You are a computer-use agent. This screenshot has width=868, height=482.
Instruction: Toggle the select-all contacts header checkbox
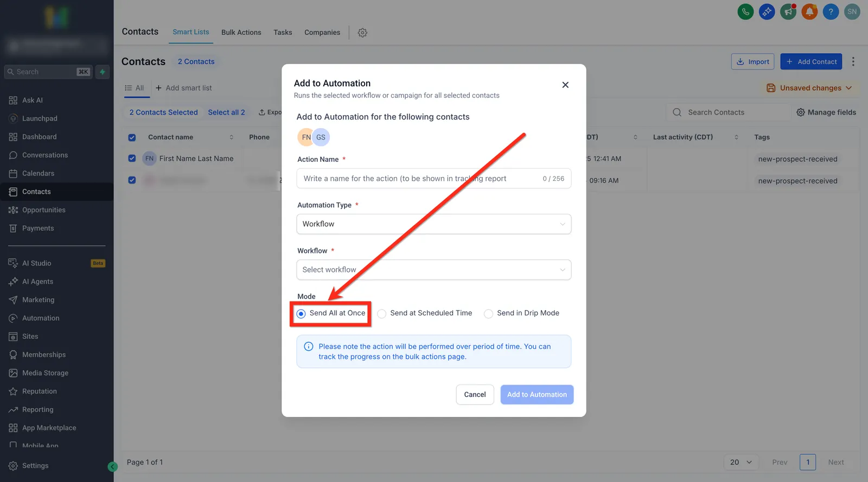pos(132,138)
